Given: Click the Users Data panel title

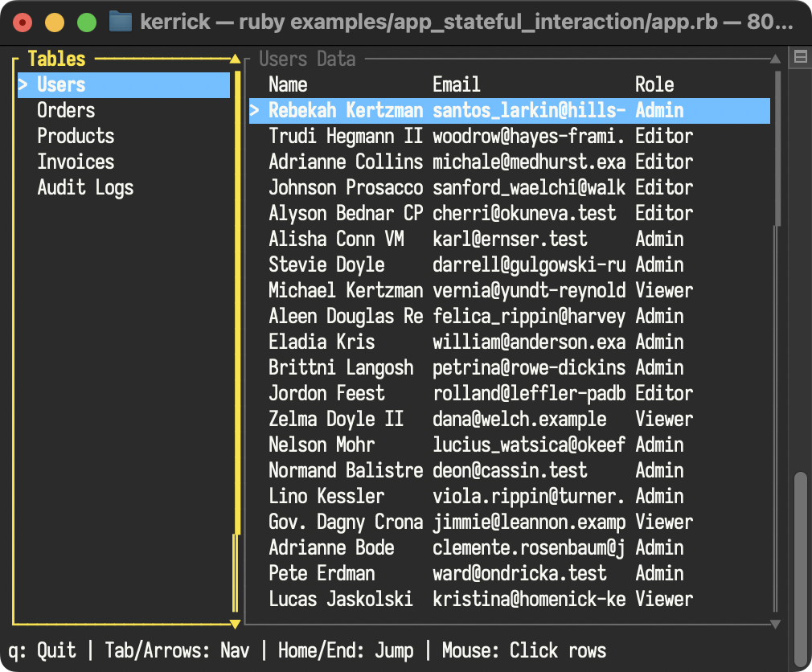Looking at the screenshot, I should (307, 59).
